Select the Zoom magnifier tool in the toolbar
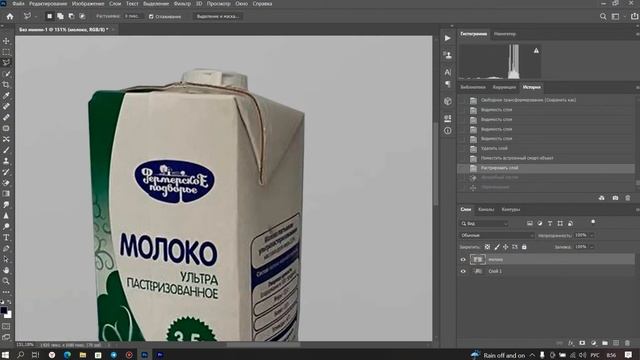This screenshot has width=640, height=360. pos(6,281)
